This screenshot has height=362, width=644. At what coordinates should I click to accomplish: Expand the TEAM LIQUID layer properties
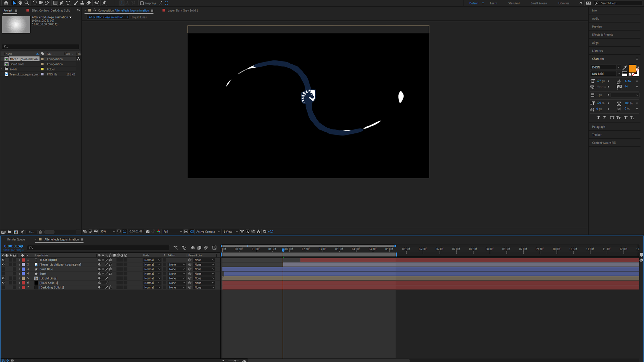pos(19,260)
